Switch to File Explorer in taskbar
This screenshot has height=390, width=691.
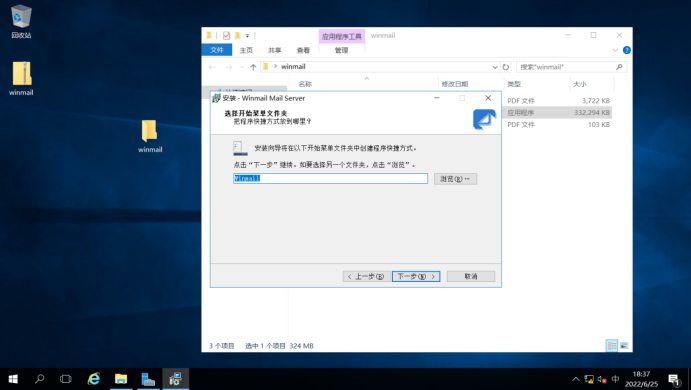tap(121, 379)
